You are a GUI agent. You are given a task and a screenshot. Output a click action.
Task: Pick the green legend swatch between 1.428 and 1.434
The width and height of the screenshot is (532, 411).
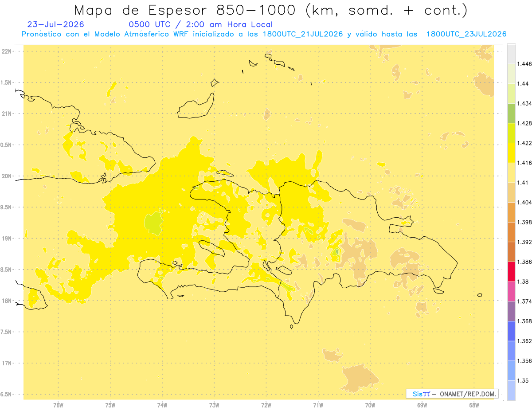pos(511,113)
